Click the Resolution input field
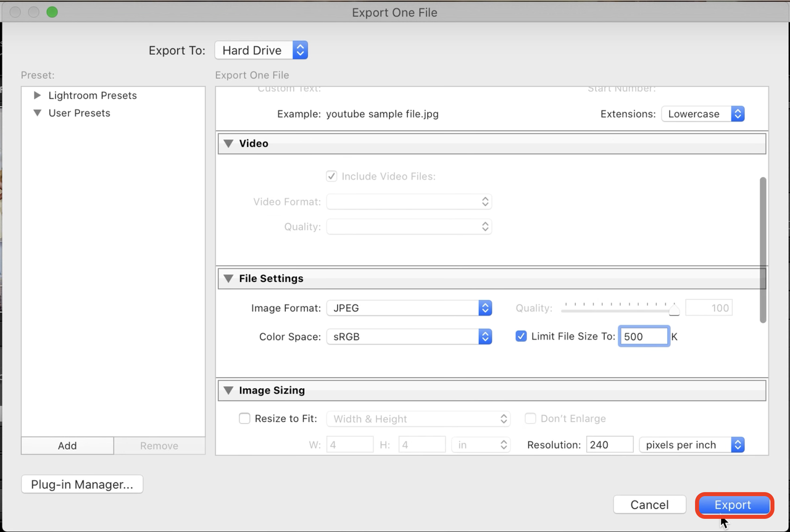The width and height of the screenshot is (790, 532). tap(609, 445)
